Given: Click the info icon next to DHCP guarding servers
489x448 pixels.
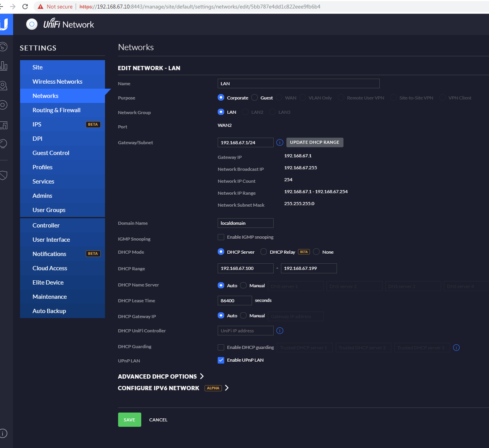Looking at the screenshot, I should (x=456, y=348).
